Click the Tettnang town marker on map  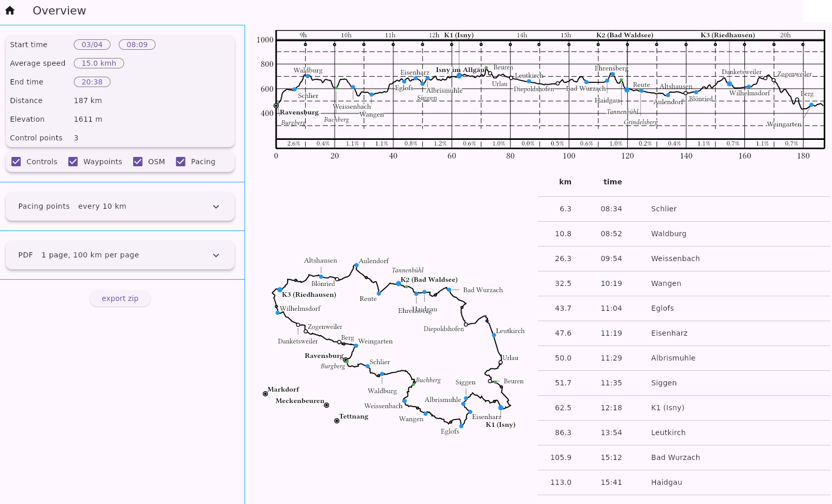pos(337,421)
